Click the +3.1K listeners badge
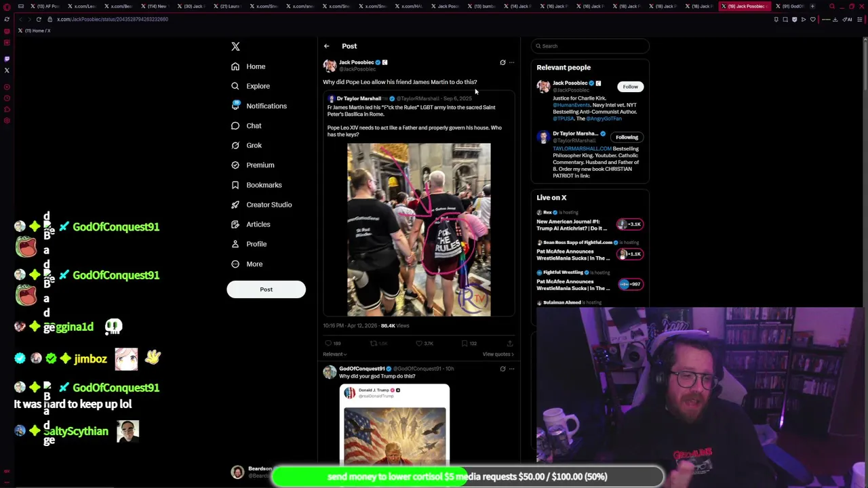The height and width of the screenshot is (488, 868). coord(629,224)
